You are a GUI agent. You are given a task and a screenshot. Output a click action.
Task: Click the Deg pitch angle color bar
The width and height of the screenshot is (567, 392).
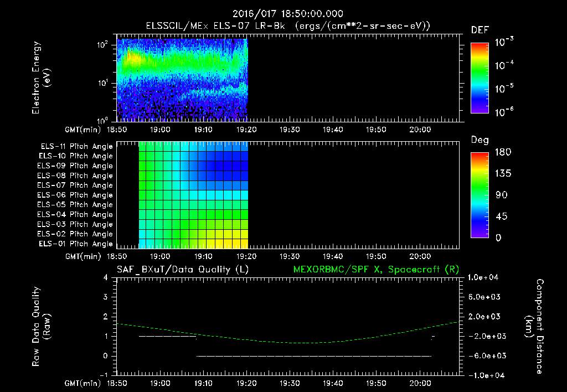(480, 195)
